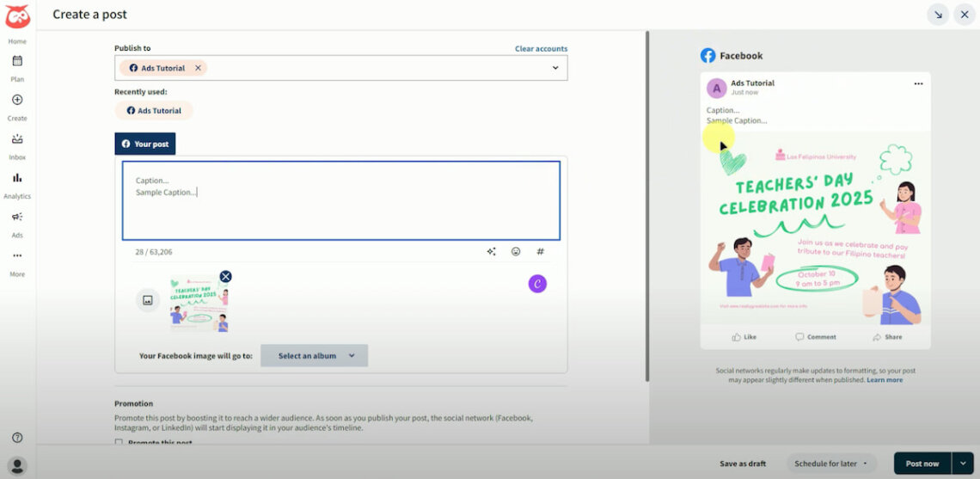Image resolution: width=980 pixels, height=479 pixels.
Task: Open the Learn more link
Action: pyautogui.click(x=885, y=380)
